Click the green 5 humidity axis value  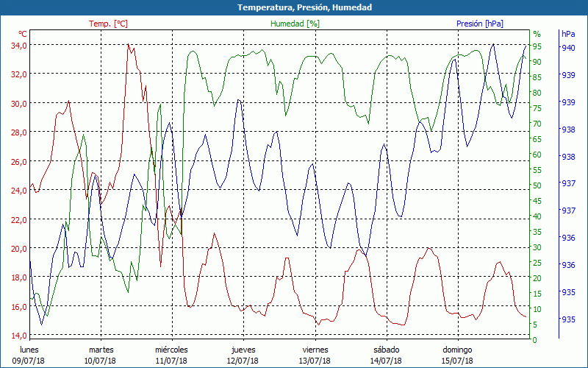535,325
